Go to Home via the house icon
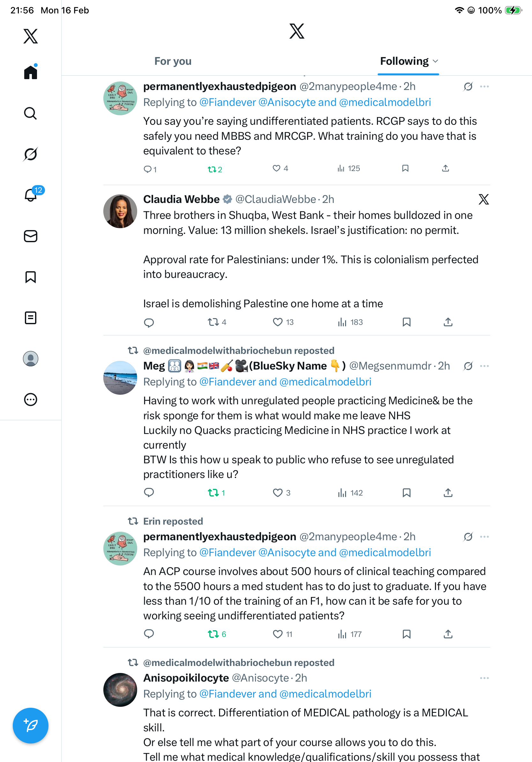 [x=31, y=72]
